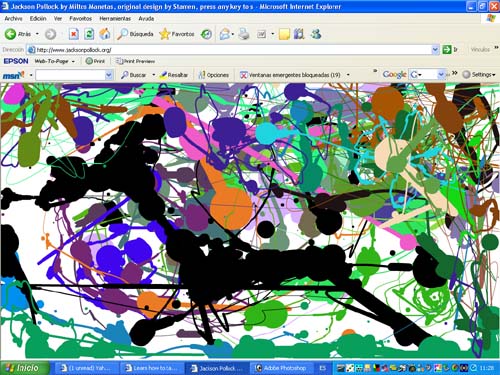500x375 pixels.
Task: Click the Buscar search button
Action: click(x=133, y=75)
